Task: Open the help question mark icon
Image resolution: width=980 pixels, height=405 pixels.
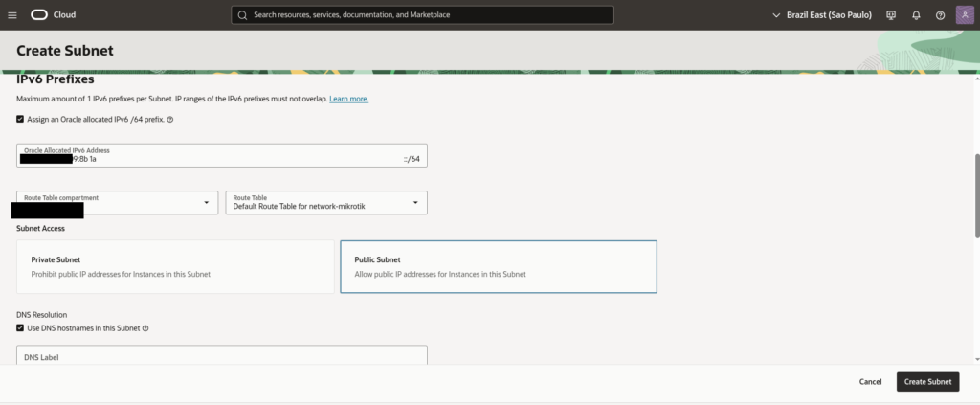Action: (x=940, y=15)
